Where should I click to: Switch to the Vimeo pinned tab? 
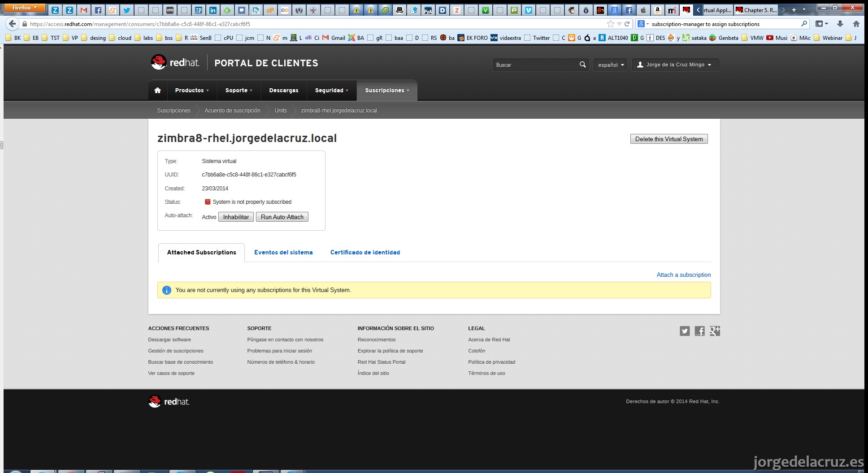(x=529, y=10)
